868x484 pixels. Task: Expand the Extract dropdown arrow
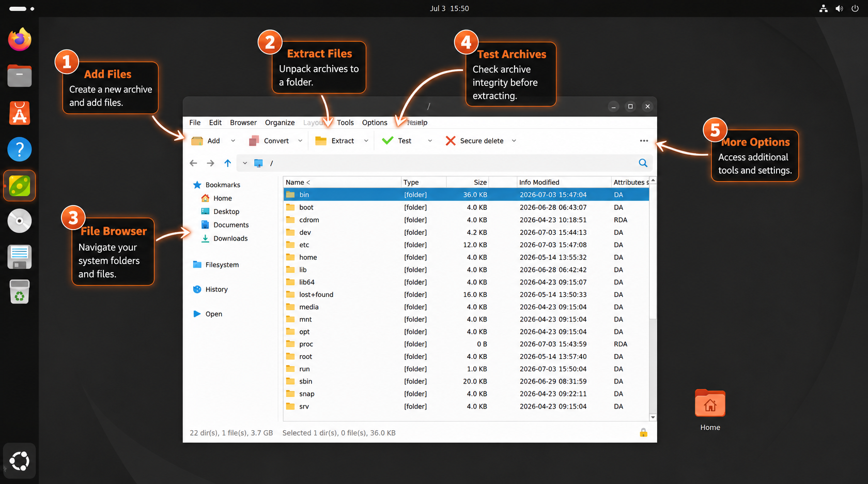pos(366,141)
